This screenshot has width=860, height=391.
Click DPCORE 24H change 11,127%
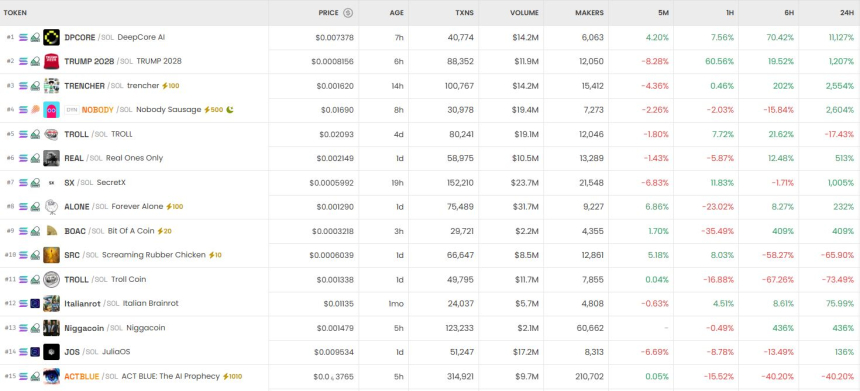click(x=841, y=37)
